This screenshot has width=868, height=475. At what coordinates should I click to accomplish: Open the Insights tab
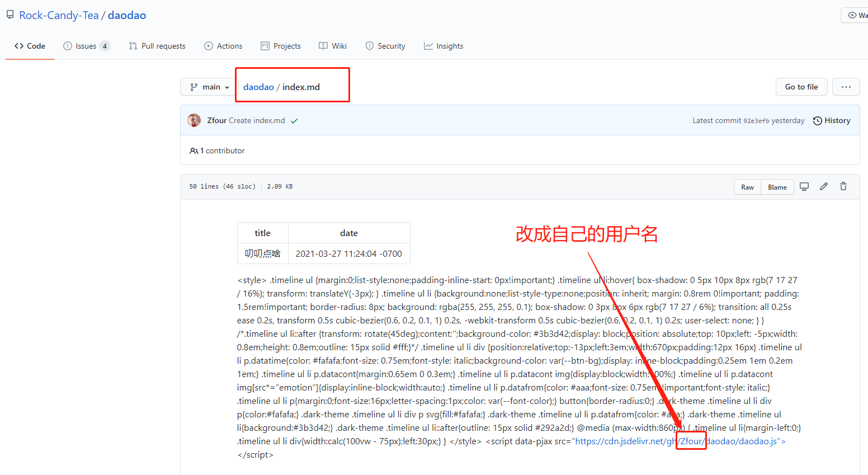[444, 46]
